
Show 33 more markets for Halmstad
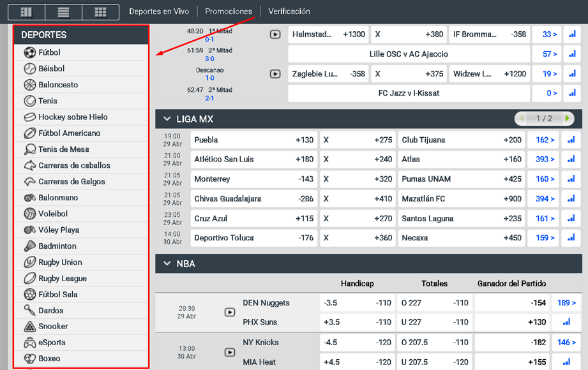coord(547,34)
